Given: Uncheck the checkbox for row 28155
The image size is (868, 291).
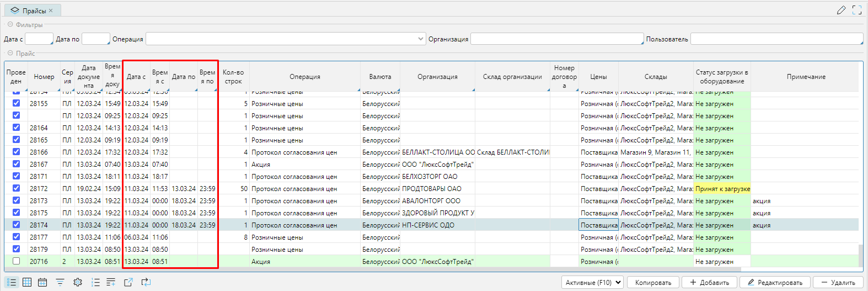Looking at the screenshot, I should tap(16, 103).
